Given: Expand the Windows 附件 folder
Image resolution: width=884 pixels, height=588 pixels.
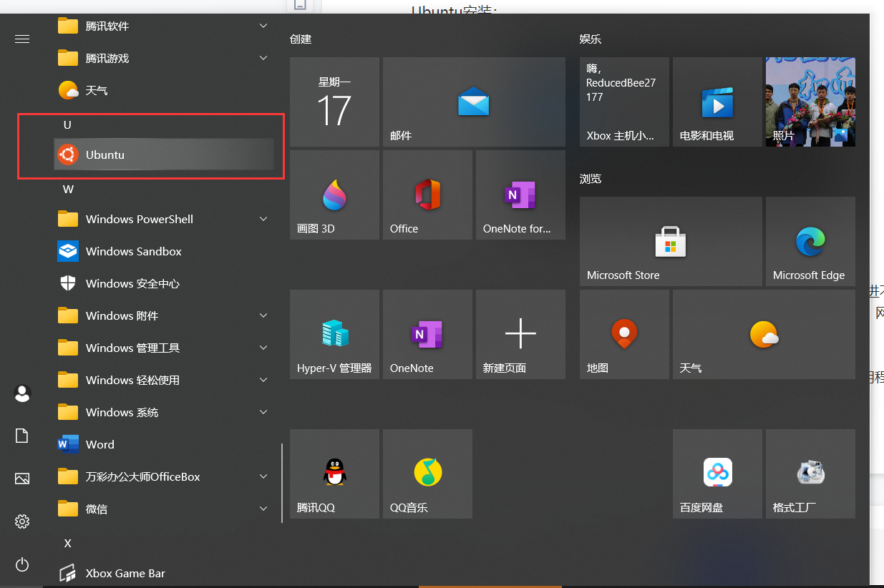Looking at the screenshot, I should pyautogui.click(x=164, y=315).
